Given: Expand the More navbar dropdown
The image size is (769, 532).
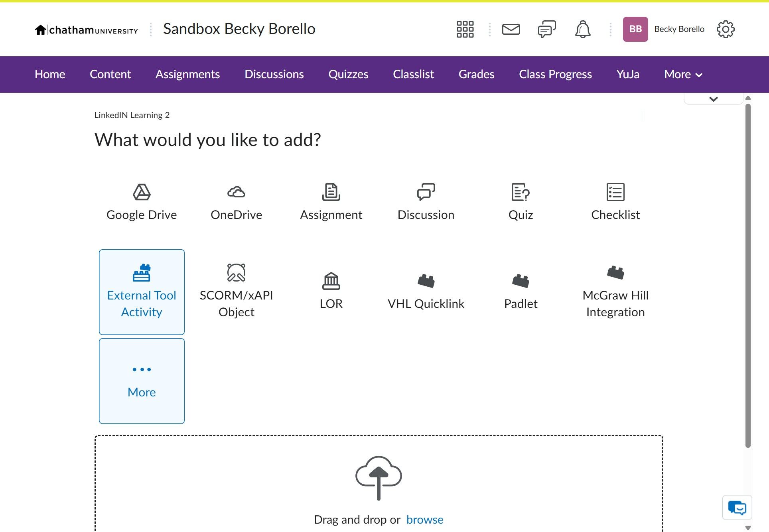Looking at the screenshot, I should [x=683, y=74].
